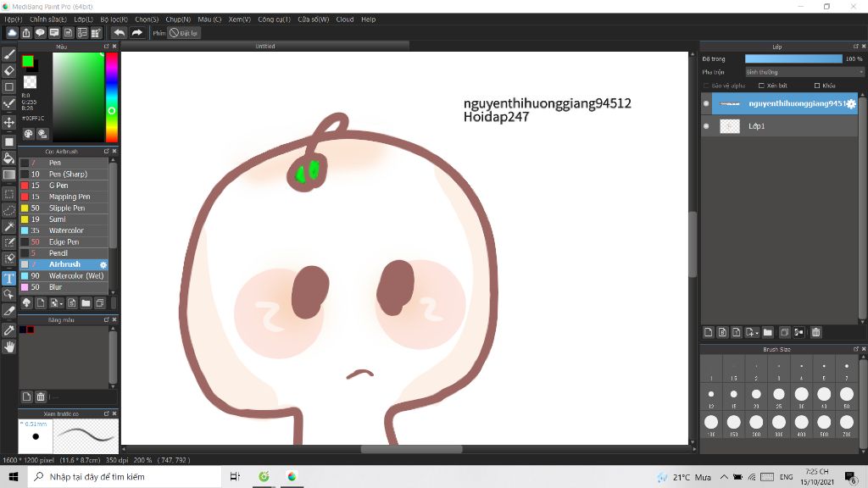Undock the Bảng màu panel
868x488 pixels.
click(x=106, y=319)
